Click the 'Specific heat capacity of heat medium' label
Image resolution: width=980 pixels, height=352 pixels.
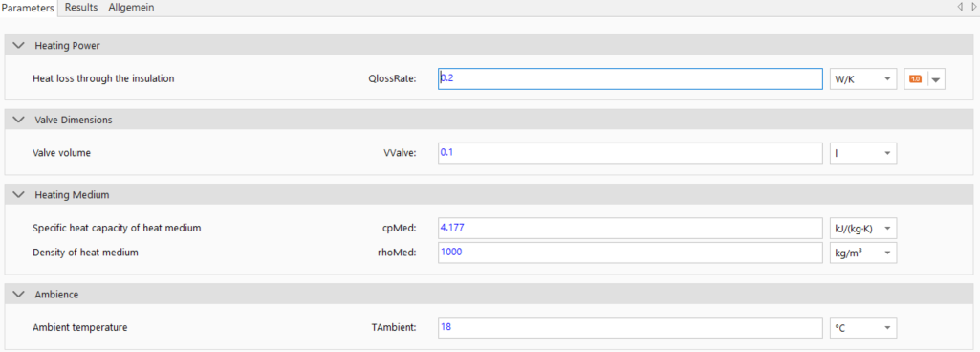[117, 229]
